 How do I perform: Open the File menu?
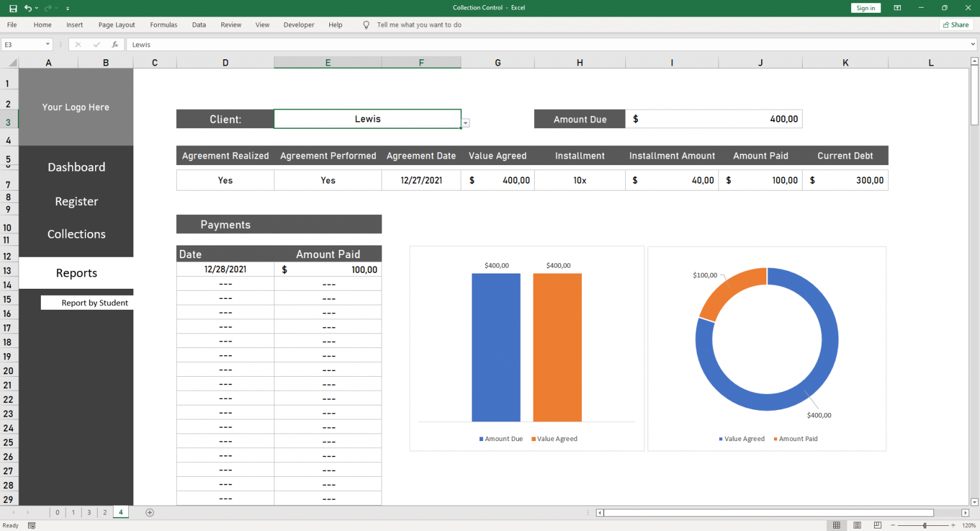(12, 25)
